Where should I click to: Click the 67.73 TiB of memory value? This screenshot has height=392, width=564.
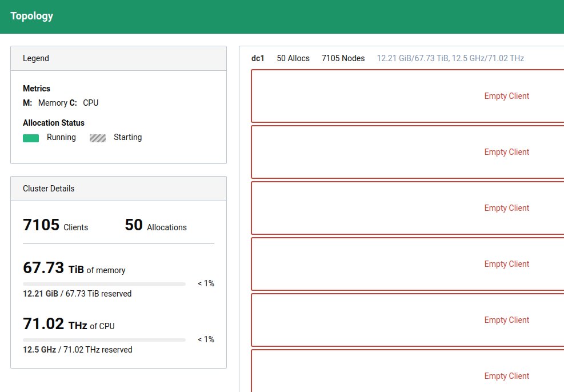74,268
